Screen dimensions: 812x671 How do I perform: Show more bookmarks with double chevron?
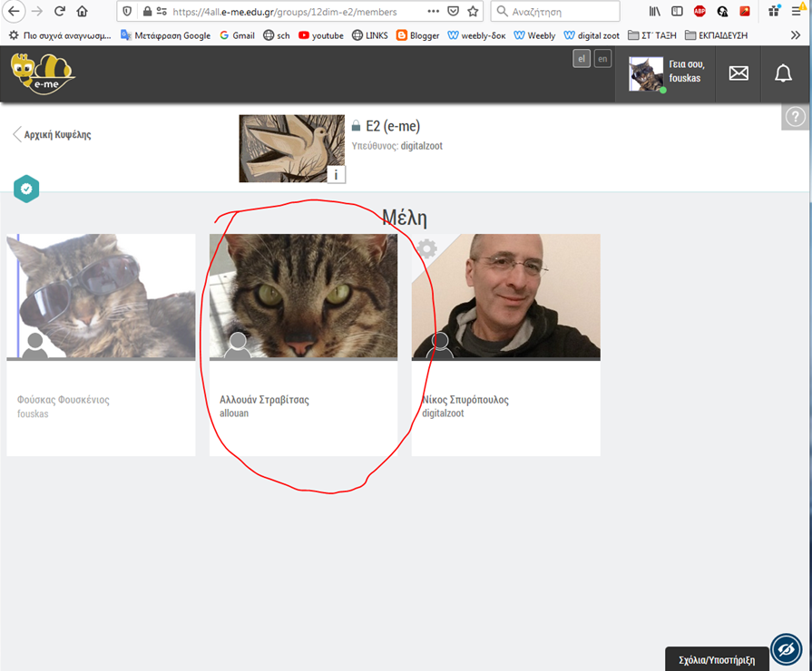(796, 35)
